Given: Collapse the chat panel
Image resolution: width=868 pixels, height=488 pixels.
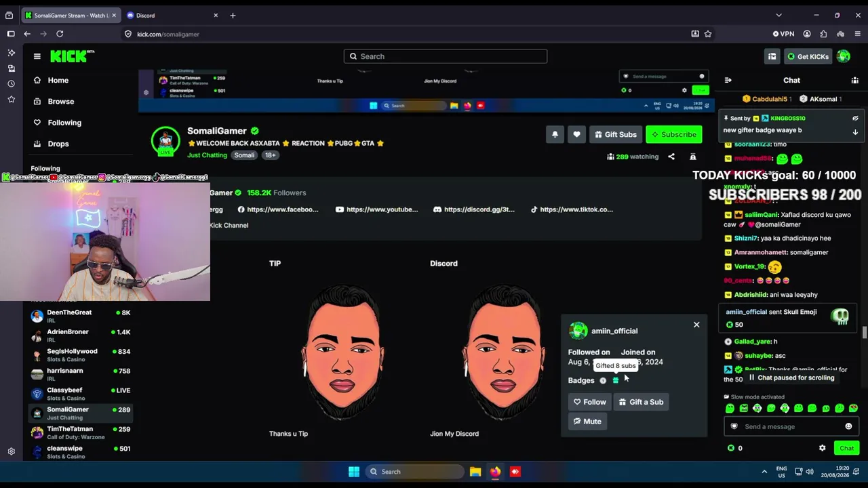Looking at the screenshot, I should 728,80.
